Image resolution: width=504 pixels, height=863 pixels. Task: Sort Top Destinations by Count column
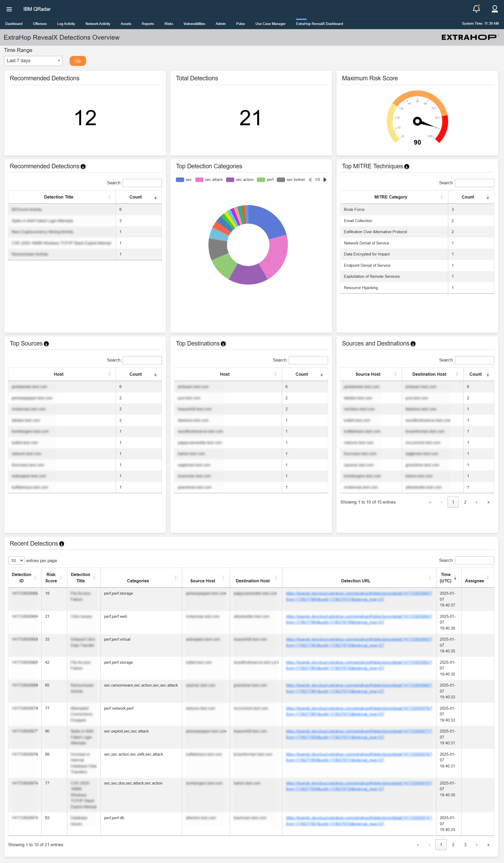tap(305, 374)
